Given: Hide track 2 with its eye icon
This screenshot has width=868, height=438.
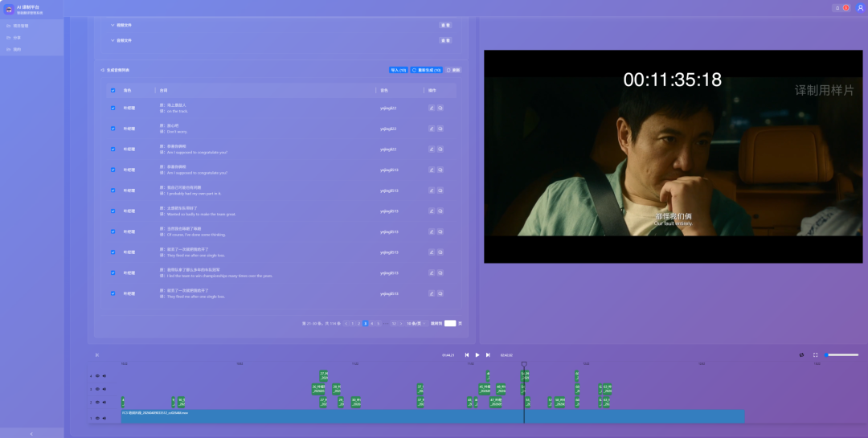Looking at the screenshot, I should [x=97, y=403].
